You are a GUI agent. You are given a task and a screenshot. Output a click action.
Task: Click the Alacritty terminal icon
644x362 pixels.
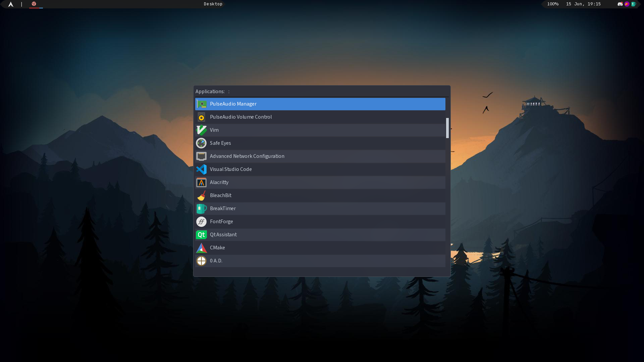[201, 182]
